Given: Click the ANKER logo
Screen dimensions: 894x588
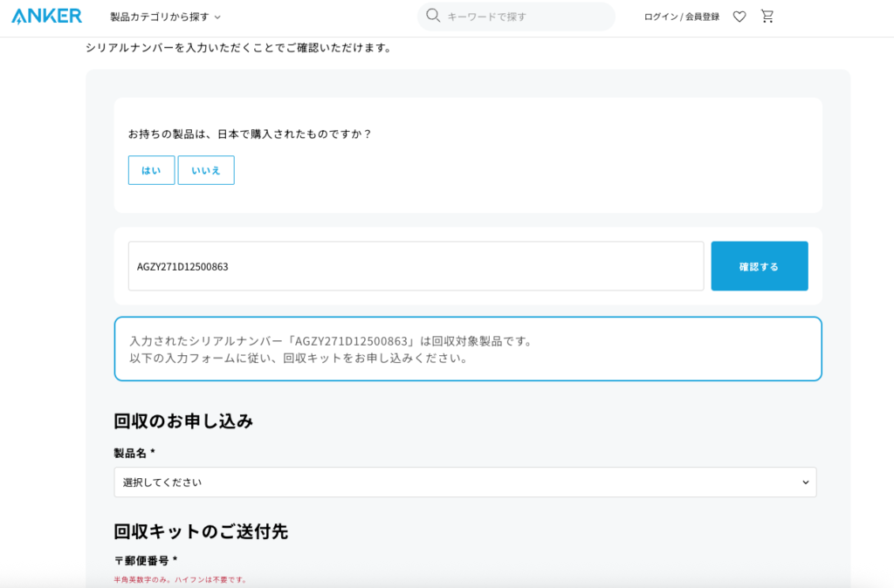Looking at the screenshot, I should point(47,16).
